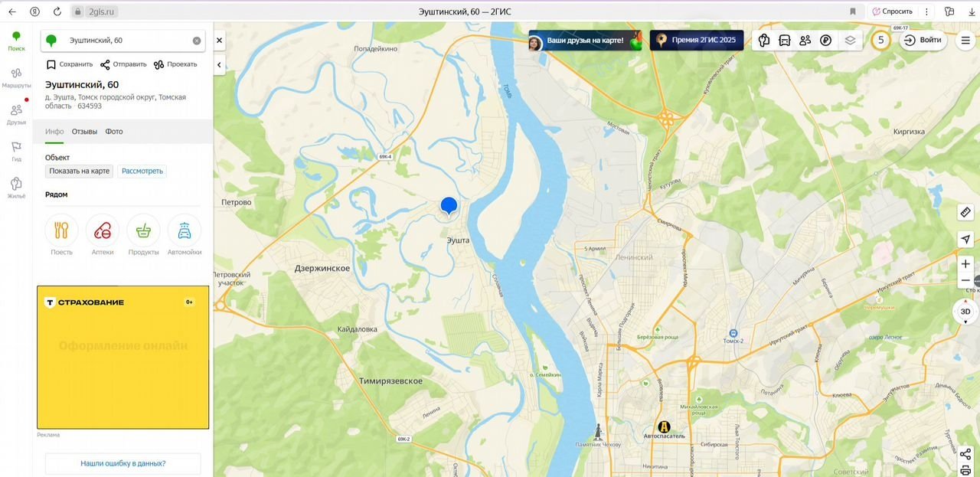Toggle the 3D map view
This screenshot has height=477, width=980.
[965, 312]
